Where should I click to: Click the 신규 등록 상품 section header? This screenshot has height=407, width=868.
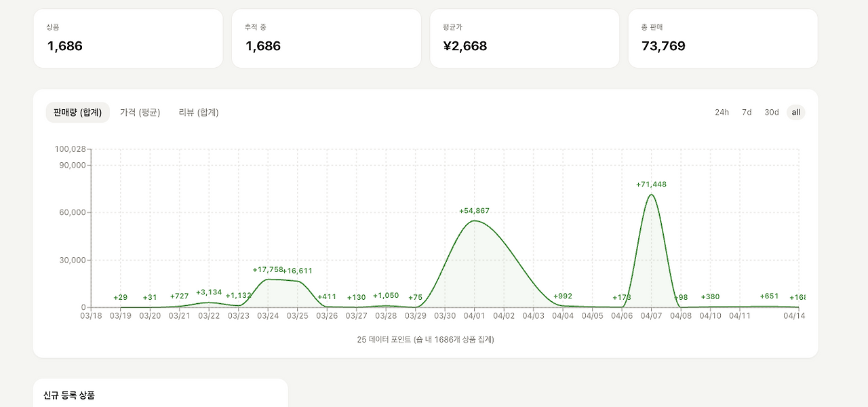(x=69, y=395)
